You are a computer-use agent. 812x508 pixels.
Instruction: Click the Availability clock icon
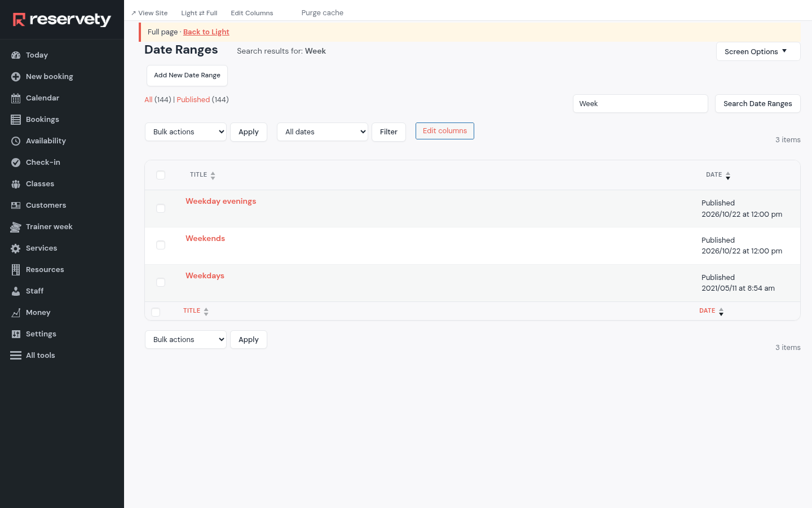[x=16, y=141]
